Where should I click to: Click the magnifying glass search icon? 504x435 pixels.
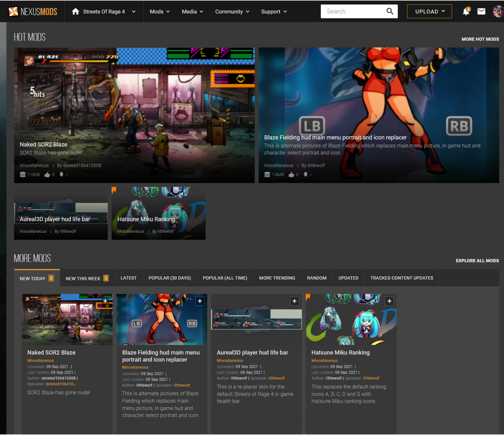point(390,11)
